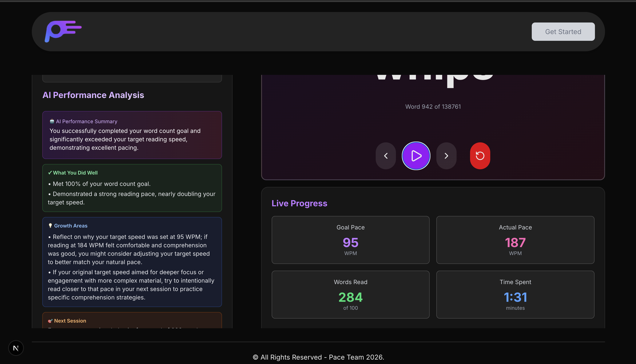This screenshot has height=364, width=636.
Task: Go to previous word with left chevron
Action: 386,156
